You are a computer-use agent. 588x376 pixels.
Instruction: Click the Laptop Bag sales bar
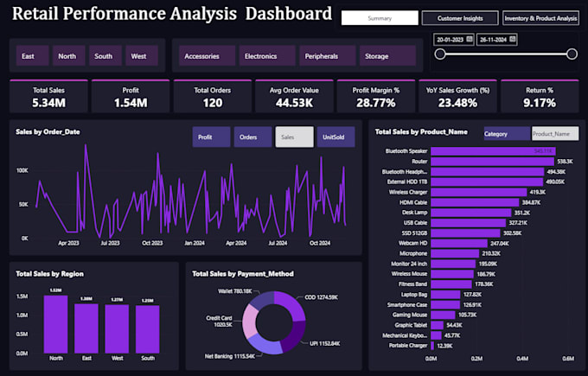445,294
